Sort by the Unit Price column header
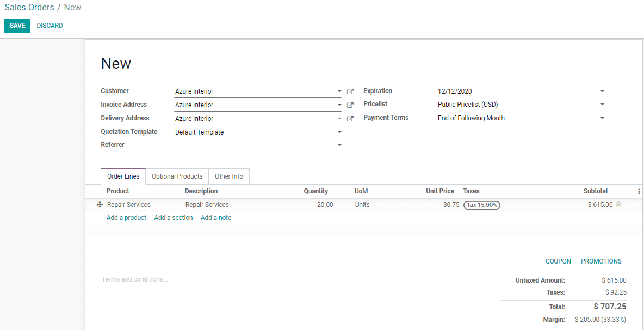This screenshot has height=330, width=644. [x=440, y=191]
